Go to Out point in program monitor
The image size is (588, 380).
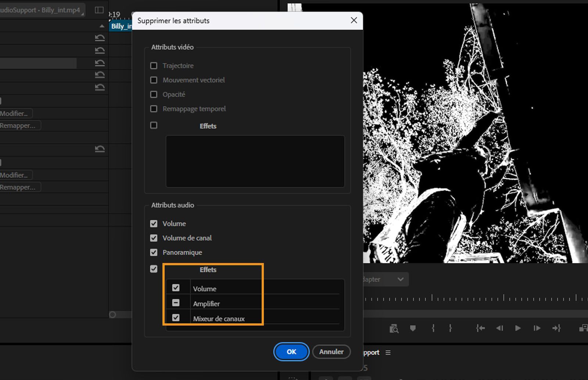[556, 328]
